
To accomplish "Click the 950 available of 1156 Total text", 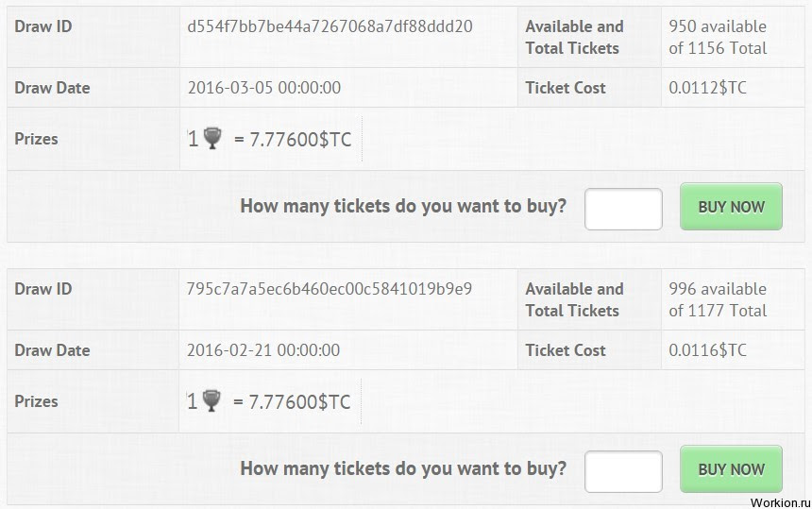I will coord(718,37).
